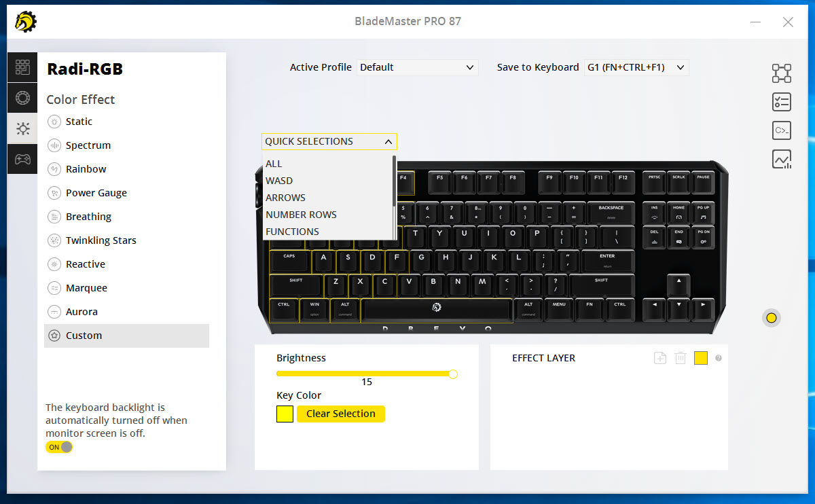Choose the Marquee color effect
The width and height of the screenshot is (815, 504).
(x=126, y=288)
